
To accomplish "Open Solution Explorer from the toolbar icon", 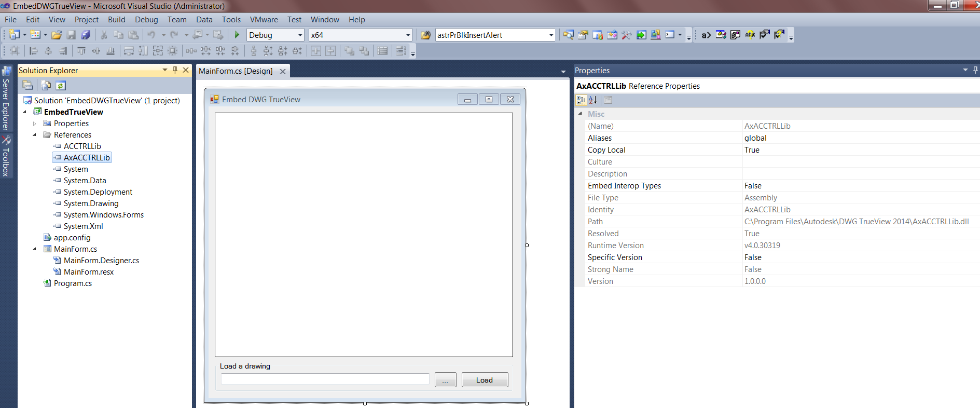I will coord(569,35).
